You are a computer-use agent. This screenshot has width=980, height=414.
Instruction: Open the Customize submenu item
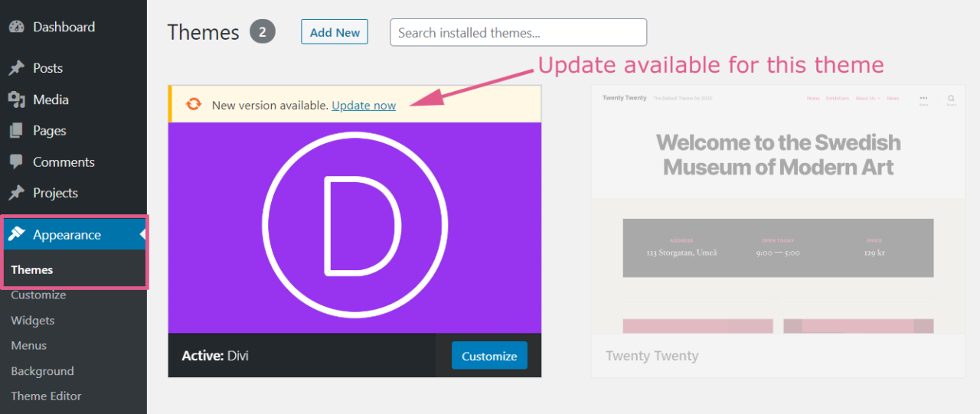tap(38, 295)
